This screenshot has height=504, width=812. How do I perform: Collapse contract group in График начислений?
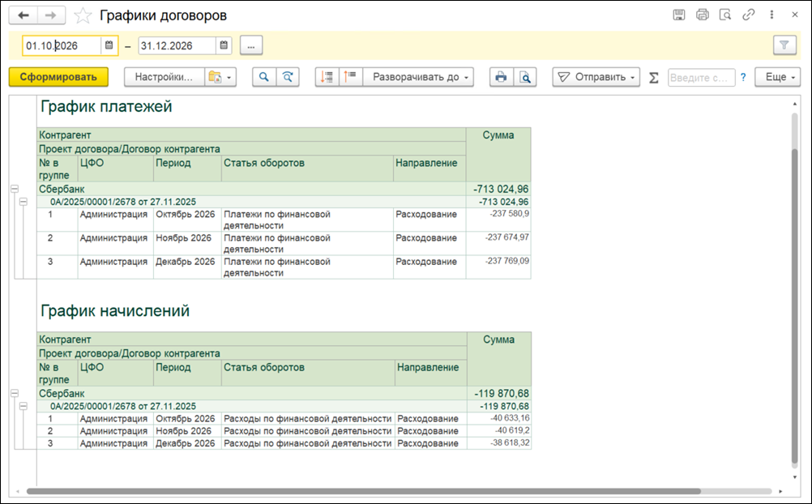point(24,407)
